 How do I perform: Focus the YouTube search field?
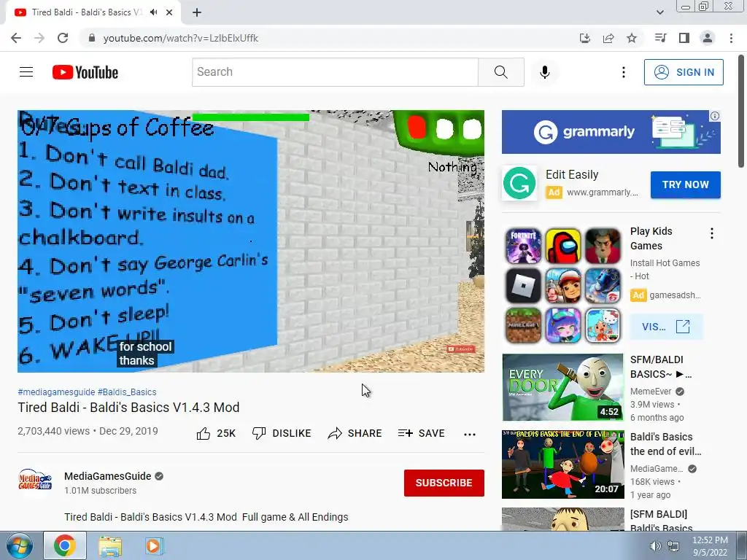(335, 72)
